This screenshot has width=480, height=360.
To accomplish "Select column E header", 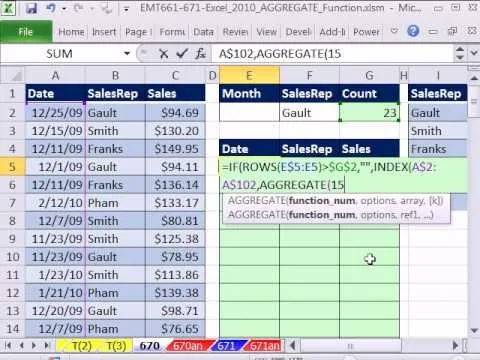I will [x=249, y=76].
